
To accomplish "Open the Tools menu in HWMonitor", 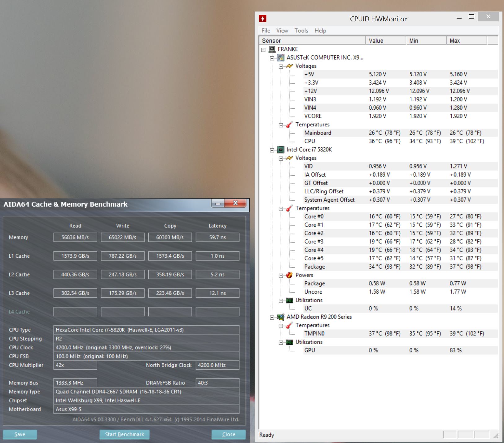I will pos(301,31).
